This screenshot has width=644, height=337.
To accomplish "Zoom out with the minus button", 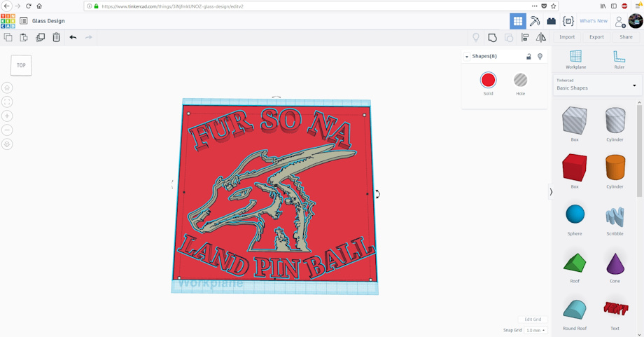I will pos(7,130).
